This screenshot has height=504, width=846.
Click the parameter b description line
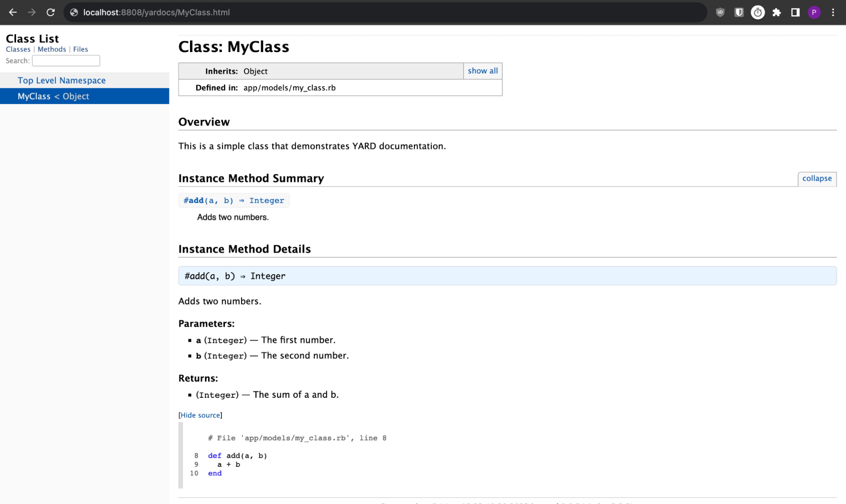[272, 355]
